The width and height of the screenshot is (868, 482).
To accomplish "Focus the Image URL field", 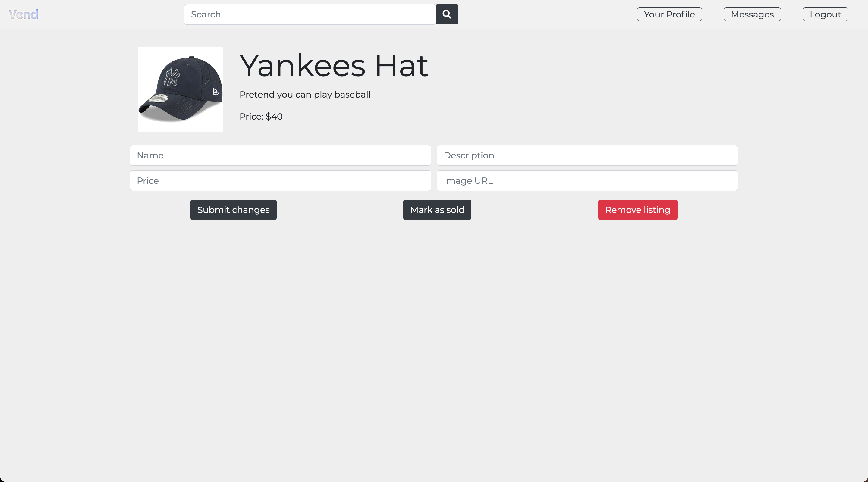I will pyautogui.click(x=587, y=180).
